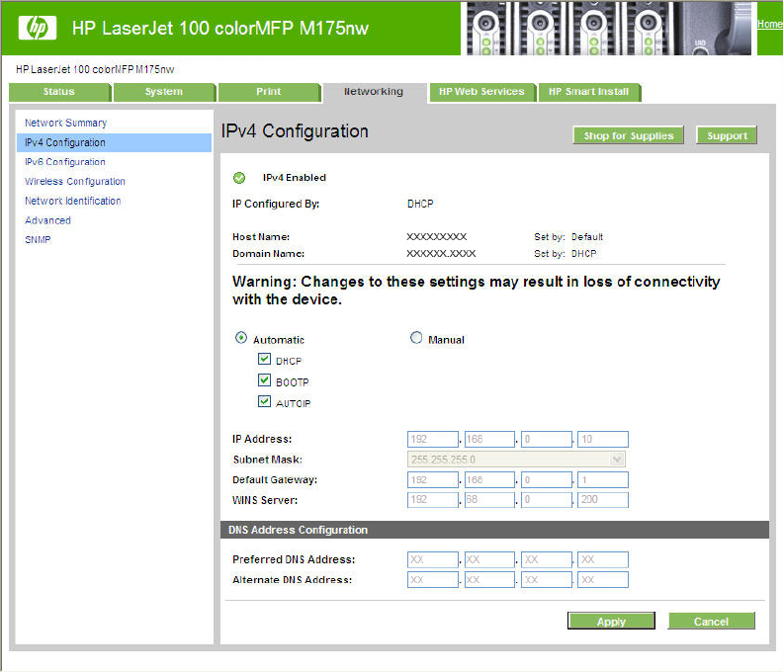The width and height of the screenshot is (784, 672).
Task: Toggle the BOOTP checkbox
Action: pos(264,380)
